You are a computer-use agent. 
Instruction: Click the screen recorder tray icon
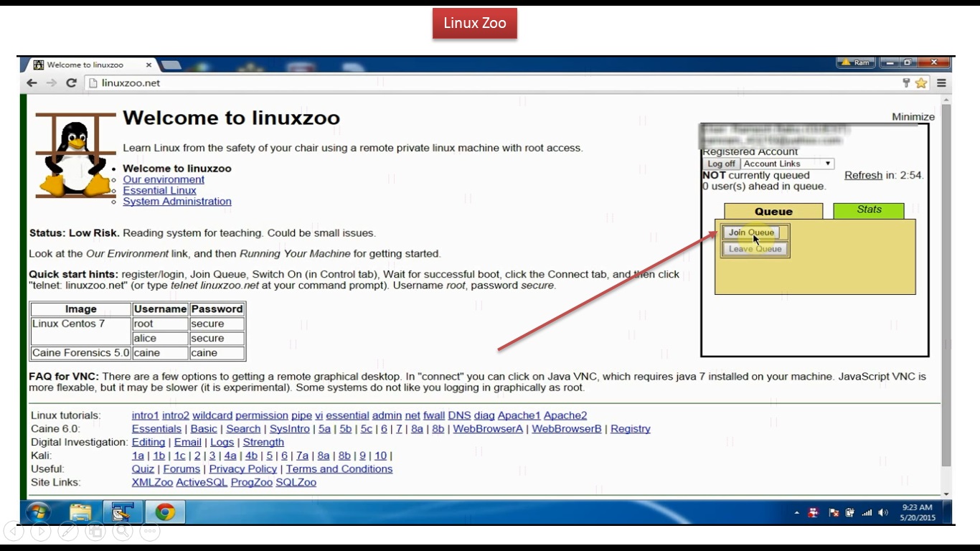(x=814, y=513)
